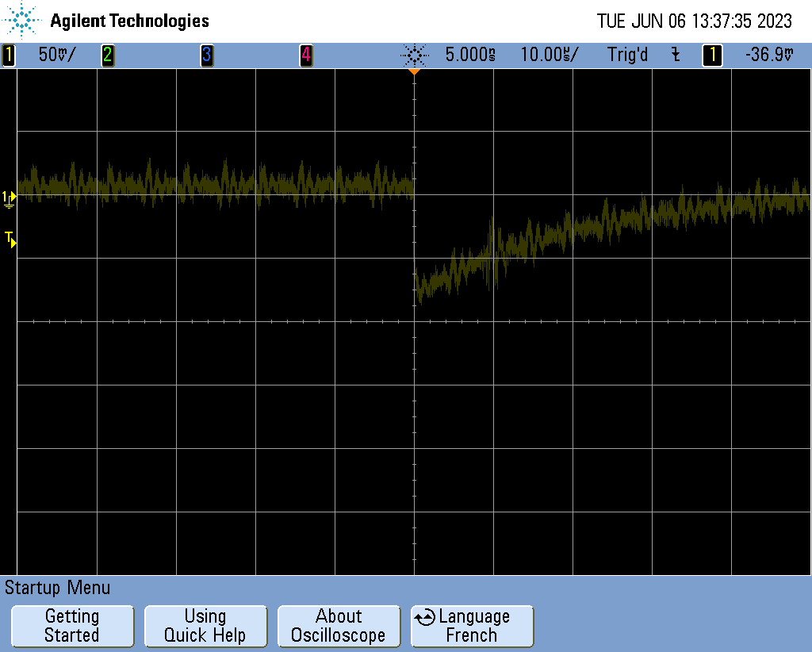Viewport: 812px width, 652px height.
Task: Click the falling edge trigger slope icon
Action: coord(676,56)
